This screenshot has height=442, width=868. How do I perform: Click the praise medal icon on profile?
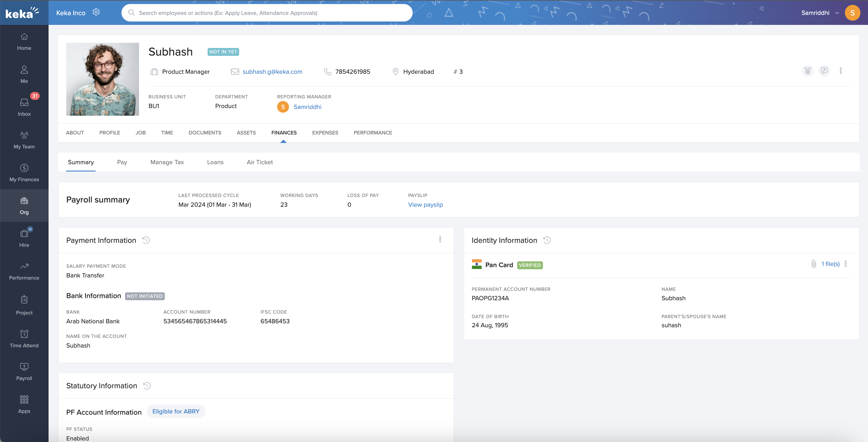pyautogui.click(x=807, y=71)
